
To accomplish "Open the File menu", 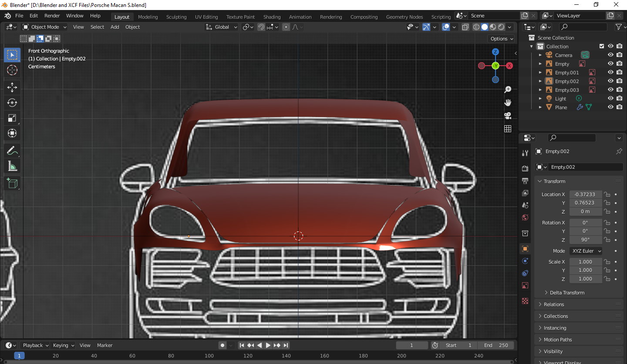I will (19, 16).
